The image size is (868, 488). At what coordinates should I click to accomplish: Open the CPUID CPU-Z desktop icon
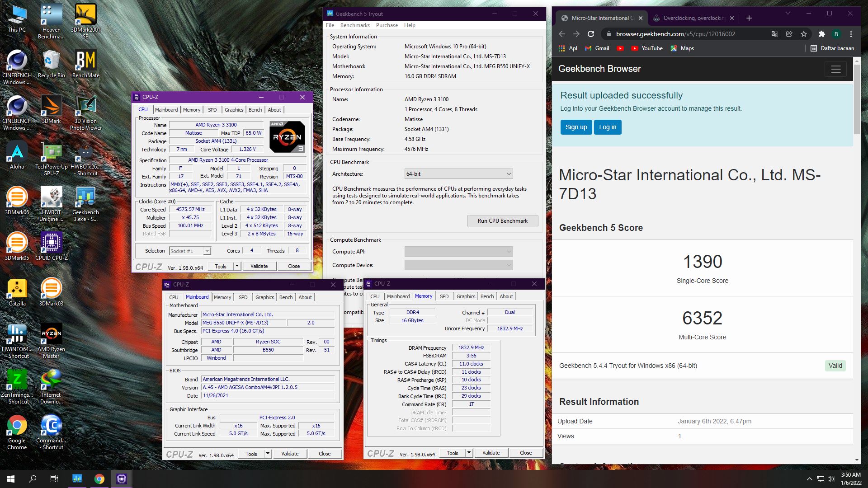click(x=51, y=246)
